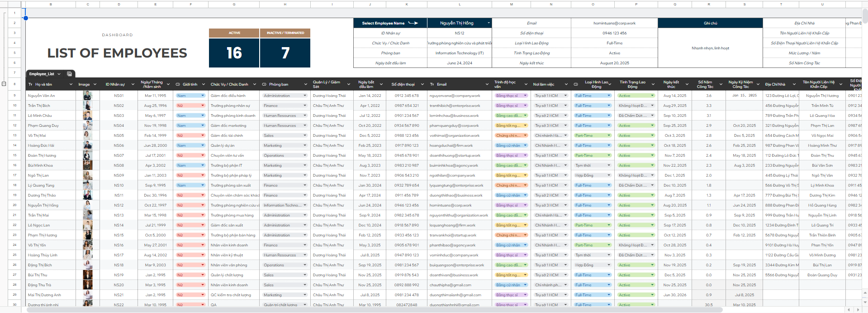Expand the Employee_List table name menu
Screen dimensions: 868x313
tap(59, 74)
